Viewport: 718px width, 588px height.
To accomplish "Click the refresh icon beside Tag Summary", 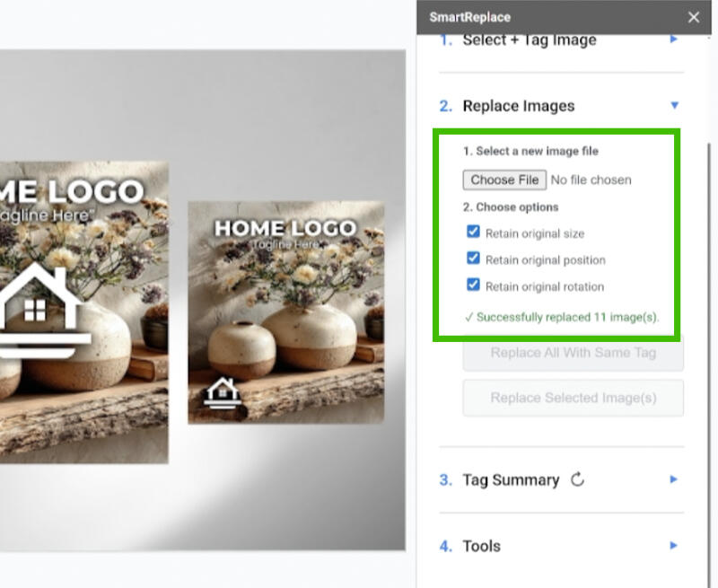I will coord(578,479).
